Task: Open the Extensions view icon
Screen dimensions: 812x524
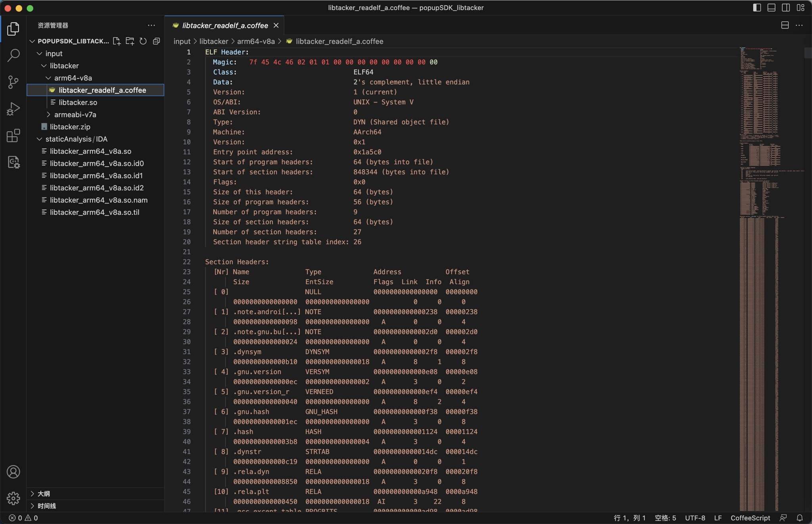Action: (x=13, y=135)
